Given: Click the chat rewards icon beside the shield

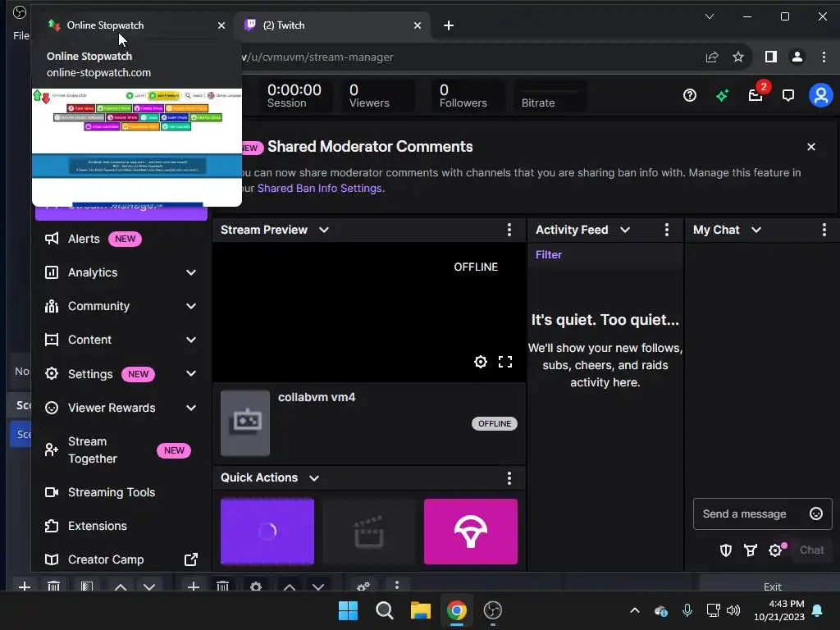Looking at the screenshot, I should point(751,550).
